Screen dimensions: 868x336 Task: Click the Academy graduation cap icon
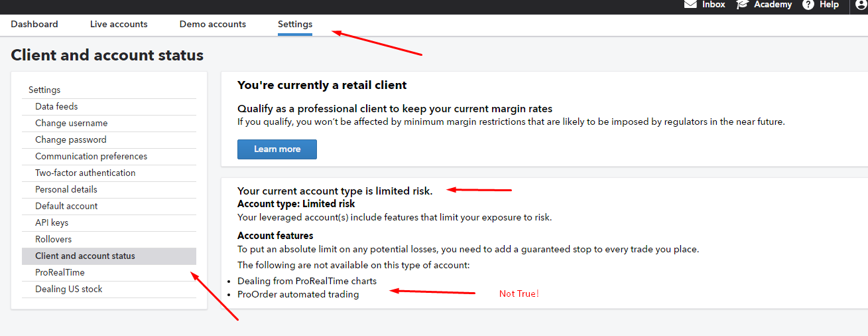click(x=742, y=4)
